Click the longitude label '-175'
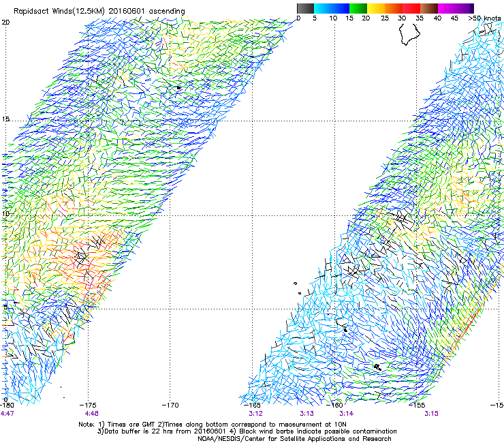This screenshot has height=443, width=504. click(89, 405)
